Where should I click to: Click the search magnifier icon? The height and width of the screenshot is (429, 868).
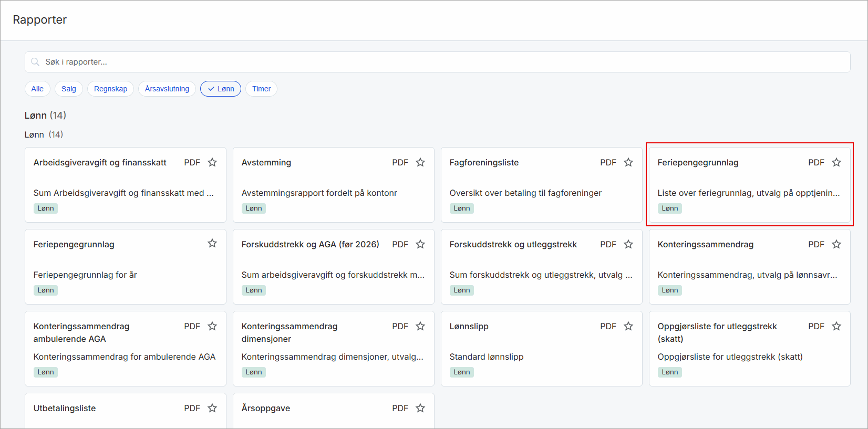click(35, 62)
